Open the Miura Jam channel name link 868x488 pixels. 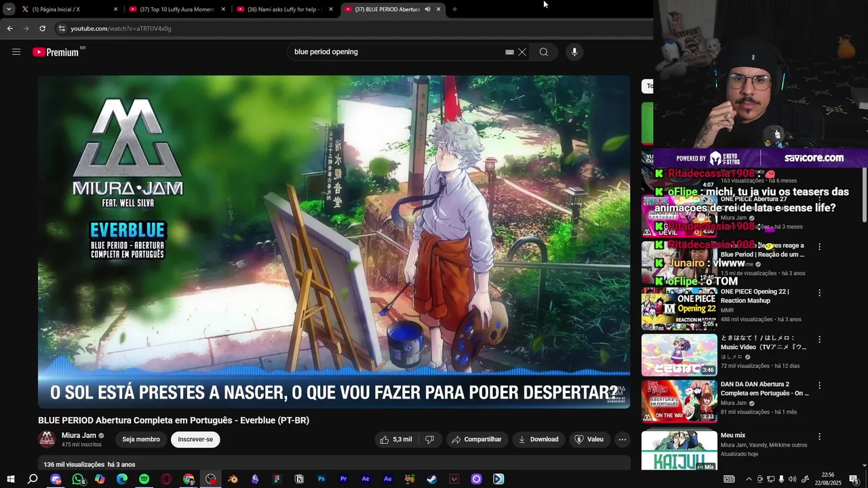point(79,435)
